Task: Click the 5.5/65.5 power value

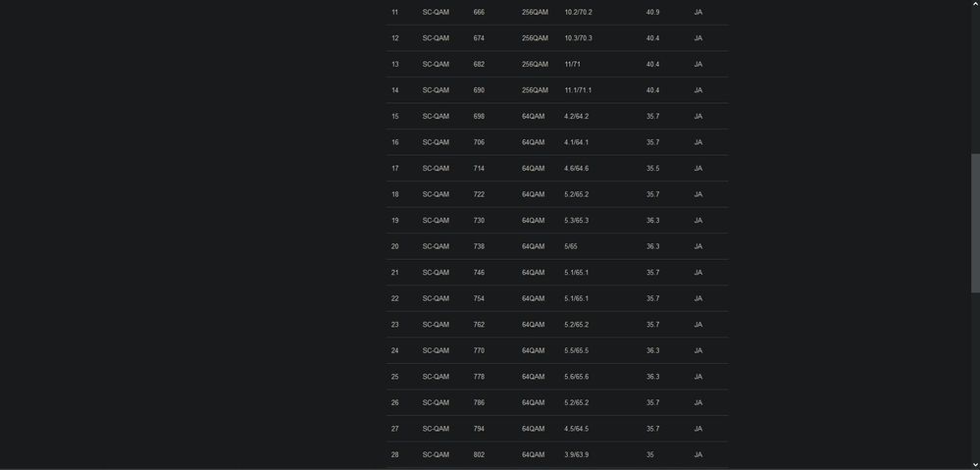Action: point(576,350)
